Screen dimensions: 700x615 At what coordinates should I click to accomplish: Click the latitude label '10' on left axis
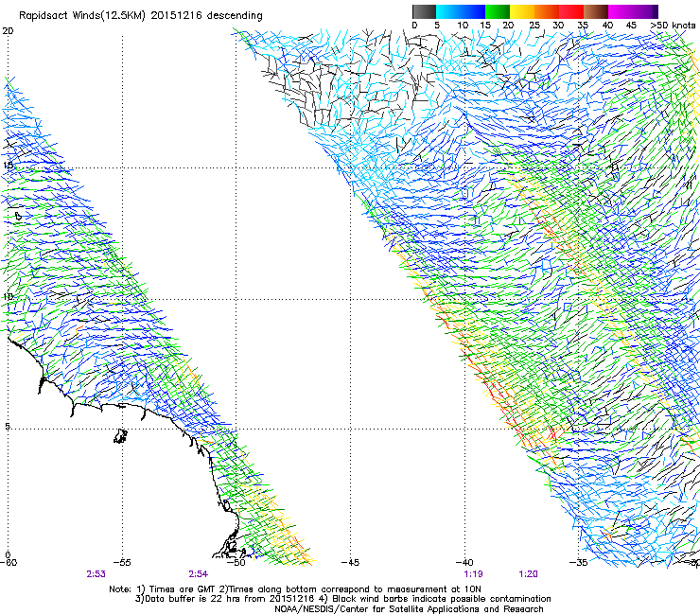coord(8,296)
